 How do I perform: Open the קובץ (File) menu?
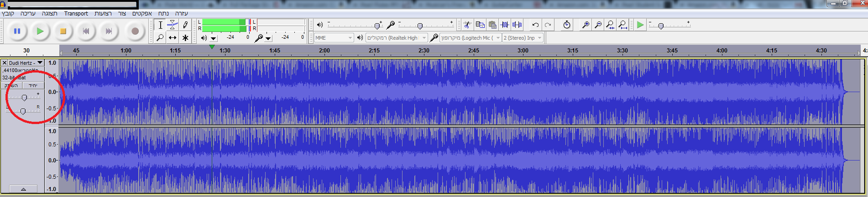[x=8, y=13]
